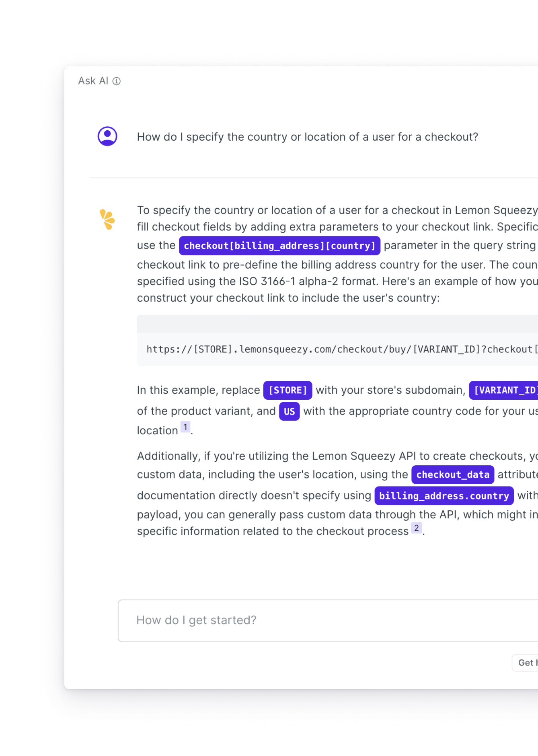Select the US country code badge
This screenshot has height=756, width=538.
(288, 411)
